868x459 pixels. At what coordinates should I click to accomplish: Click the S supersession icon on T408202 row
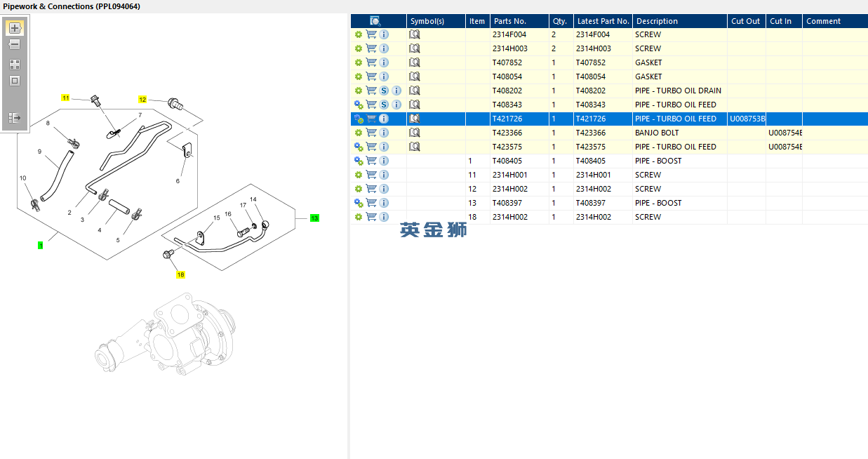pos(384,91)
